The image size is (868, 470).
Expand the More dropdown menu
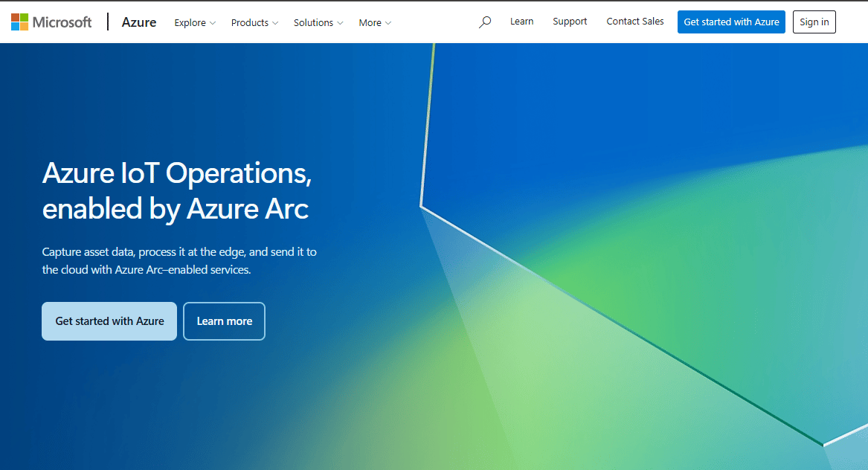coord(375,23)
